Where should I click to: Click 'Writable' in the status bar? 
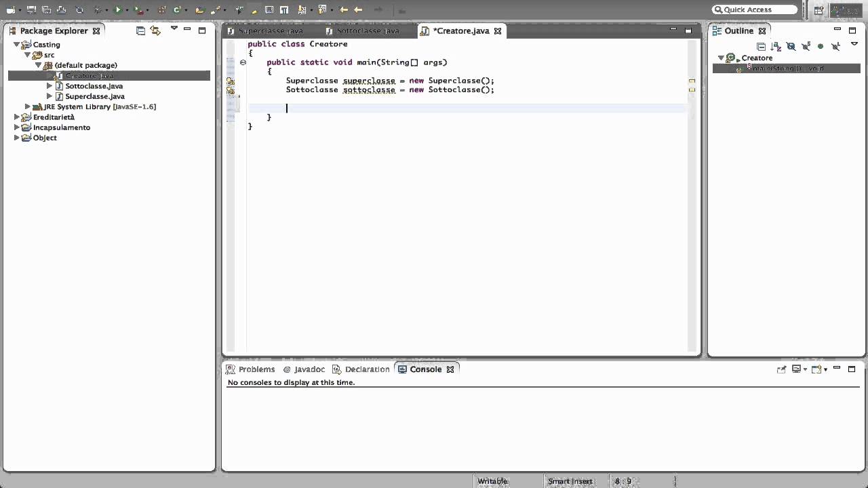493,481
